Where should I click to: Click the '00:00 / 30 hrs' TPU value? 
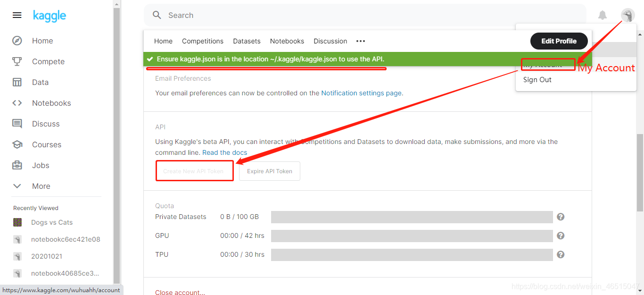click(242, 254)
